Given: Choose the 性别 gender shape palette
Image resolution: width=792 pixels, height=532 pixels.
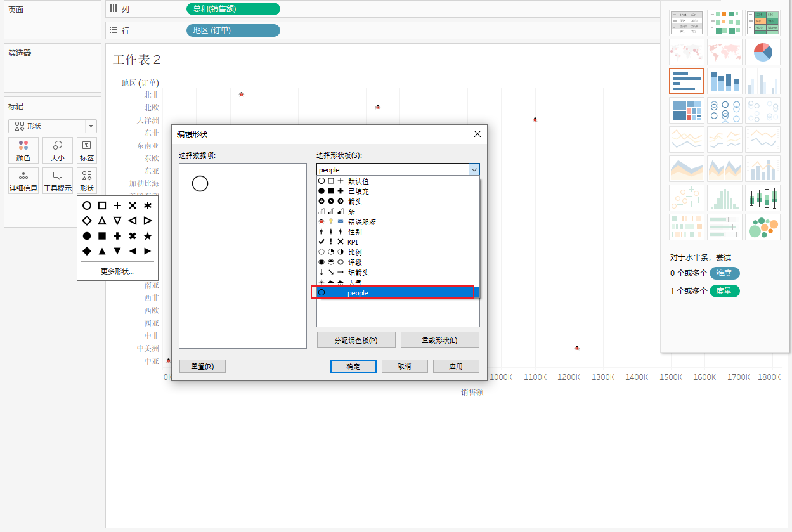Looking at the screenshot, I should pyautogui.click(x=398, y=232).
